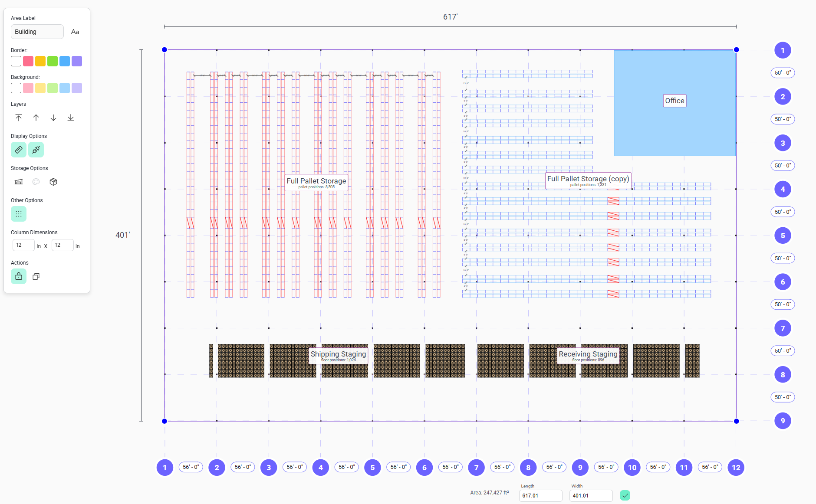Click the Area Label text field
Viewport: 816px width, 504px height.
point(37,32)
